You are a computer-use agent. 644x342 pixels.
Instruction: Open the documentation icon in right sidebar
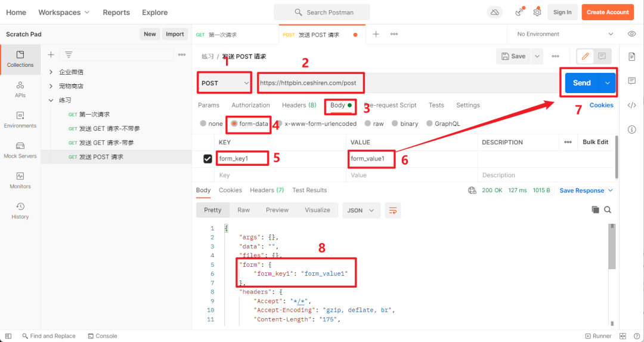(x=631, y=56)
